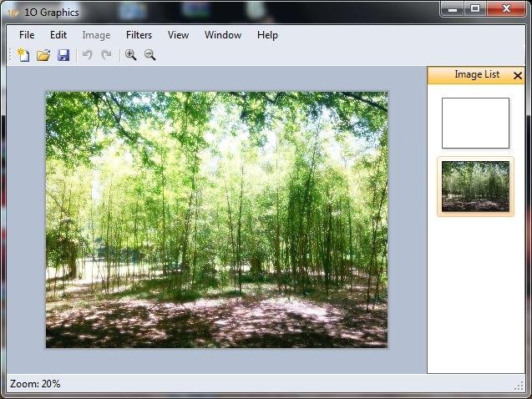Click the Open folder toolbar icon
Screen dimensions: 532x399
pyautogui.click(x=43, y=55)
